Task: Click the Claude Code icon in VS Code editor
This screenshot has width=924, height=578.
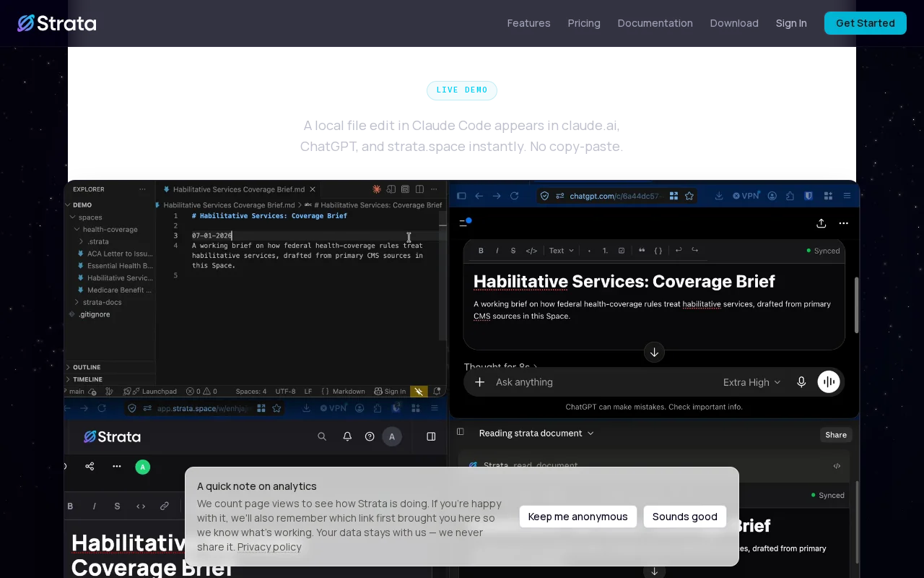Action: click(376, 189)
